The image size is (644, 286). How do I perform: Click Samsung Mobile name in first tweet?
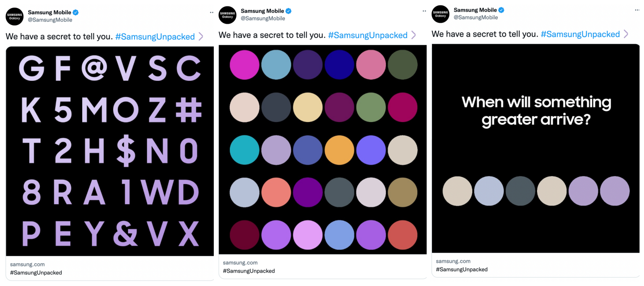50,13
